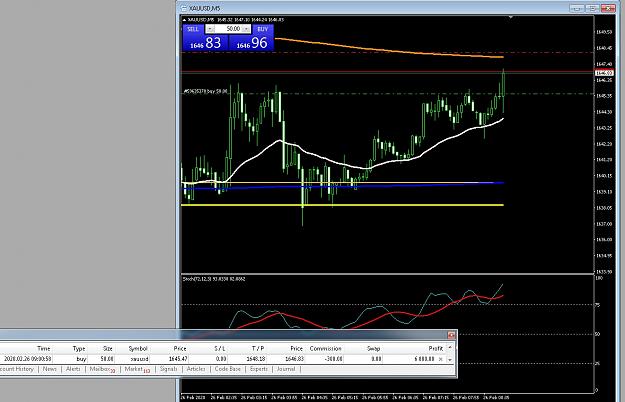This screenshot has width=625, height=402.
Task: Select the order time 2020.02.26 09:00:59 cell
Action: [x=28, y=359]
